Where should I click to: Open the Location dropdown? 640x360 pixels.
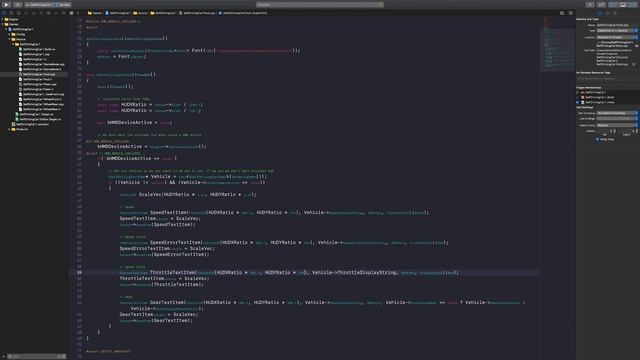(x=617, y=37)
